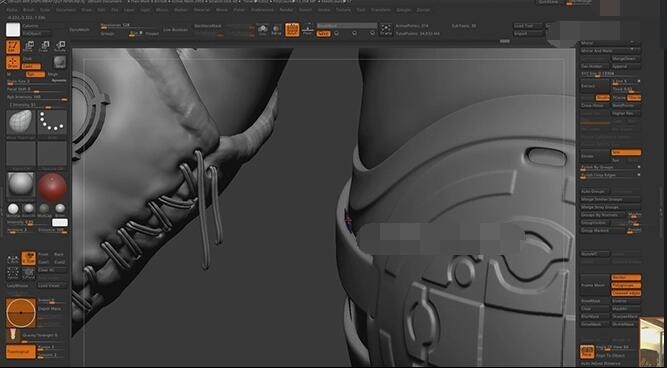Image resolution: width=667 pixels, height=368 pixels.
Task: Activate the Draw mode icon
Action: [x=13, y=63]
